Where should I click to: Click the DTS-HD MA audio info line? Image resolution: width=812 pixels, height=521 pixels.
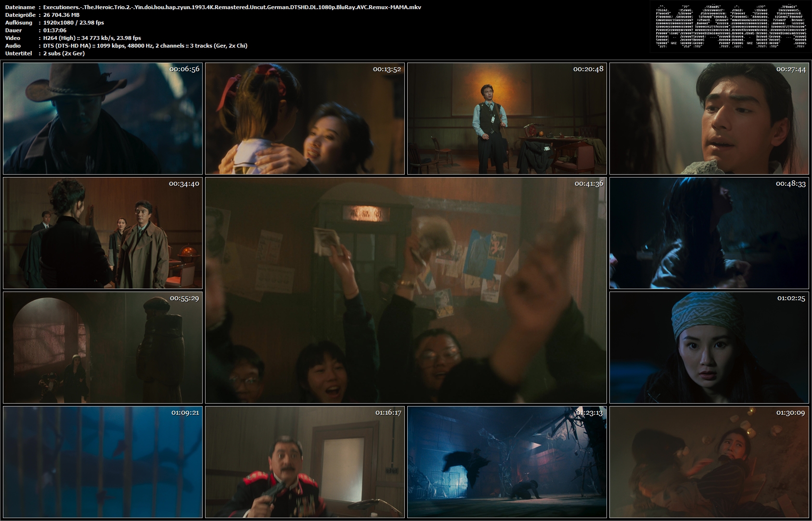(145, 46)
